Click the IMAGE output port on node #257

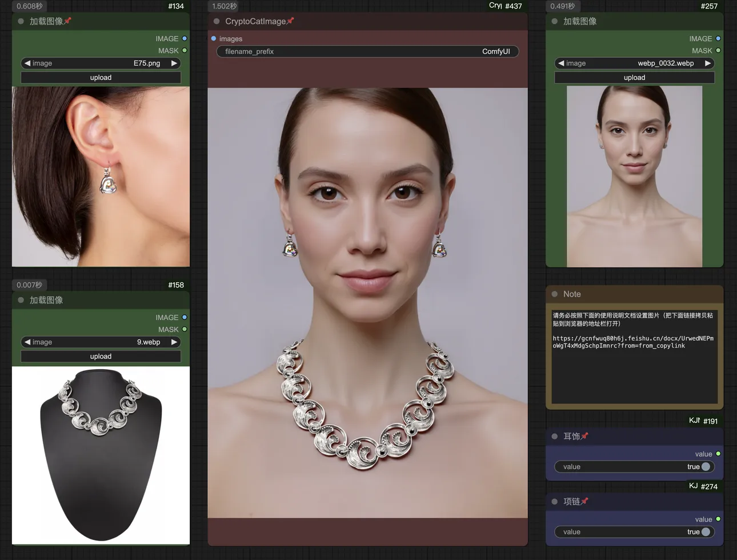(718, 39)
